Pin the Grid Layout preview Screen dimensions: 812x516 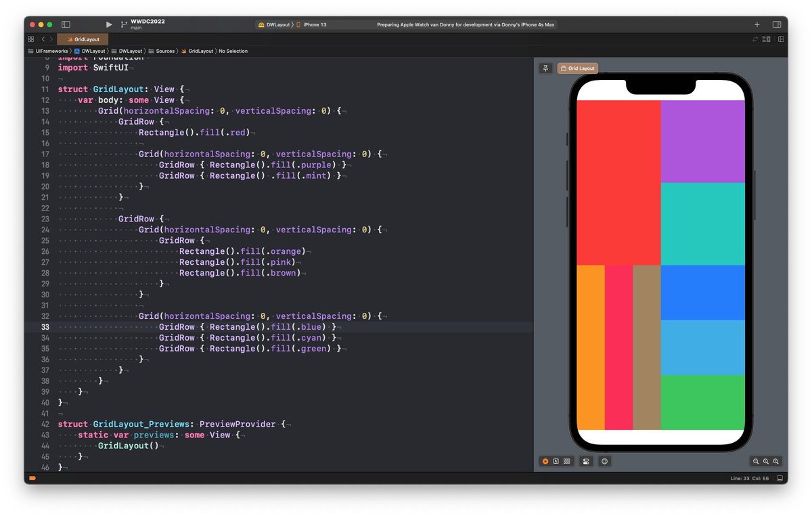coord(545,68)
